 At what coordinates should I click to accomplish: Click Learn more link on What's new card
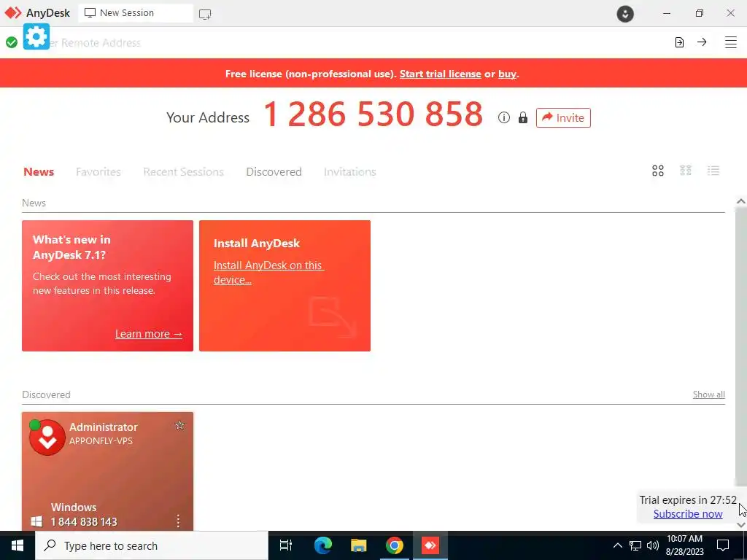[149, 334]
